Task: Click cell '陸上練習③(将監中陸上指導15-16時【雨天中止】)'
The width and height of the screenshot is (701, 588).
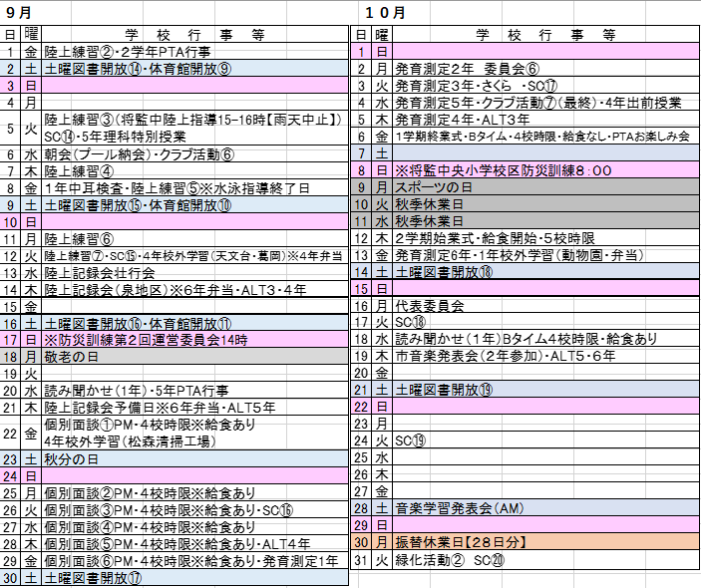Action: tap(194, 120)
